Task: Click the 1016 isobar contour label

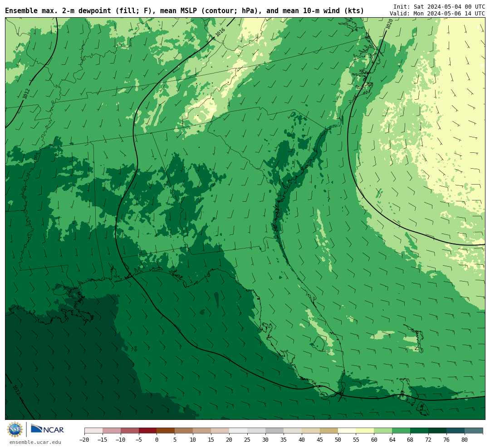Action: (x=220, y=32)
